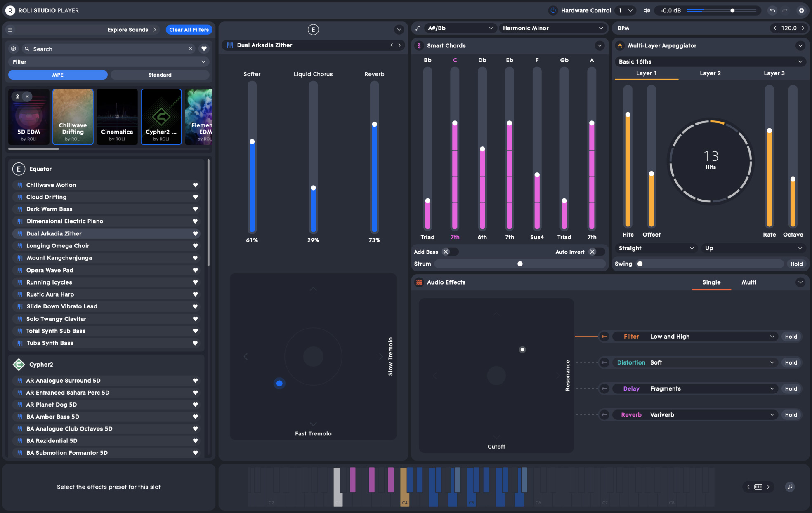Screen dimensions: 812x513
Task: Favorite the Chillwave Motion preset
Action: [x=195, y=185]
